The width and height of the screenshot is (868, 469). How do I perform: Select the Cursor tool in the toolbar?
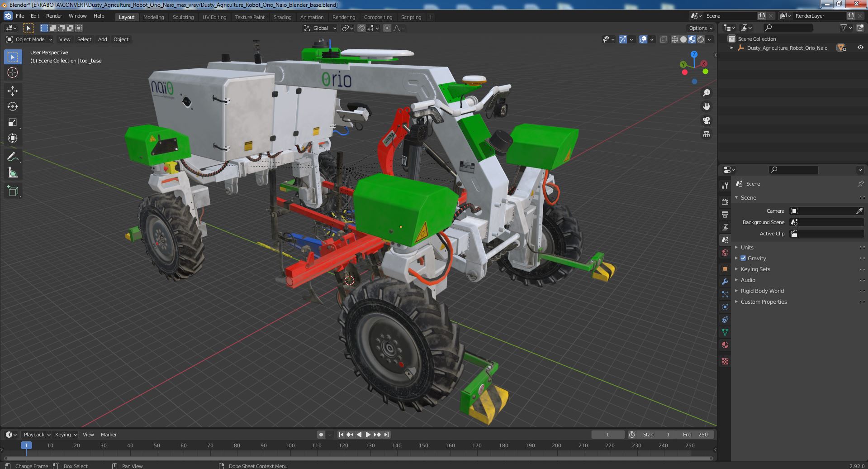(13, 72)
